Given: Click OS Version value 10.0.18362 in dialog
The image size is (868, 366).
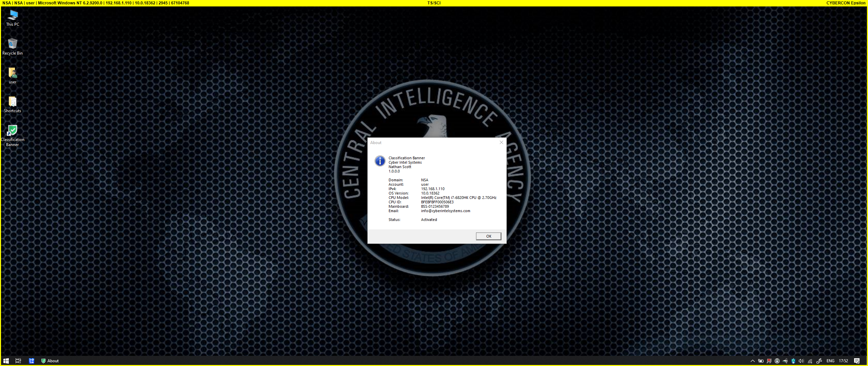Looking at the screenshot, I should [430, 193].
